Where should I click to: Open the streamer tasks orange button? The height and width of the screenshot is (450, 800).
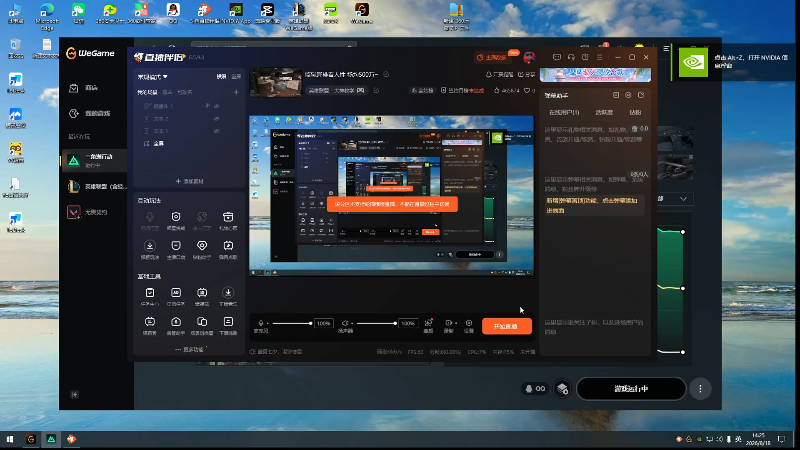(x=493, y=57)
